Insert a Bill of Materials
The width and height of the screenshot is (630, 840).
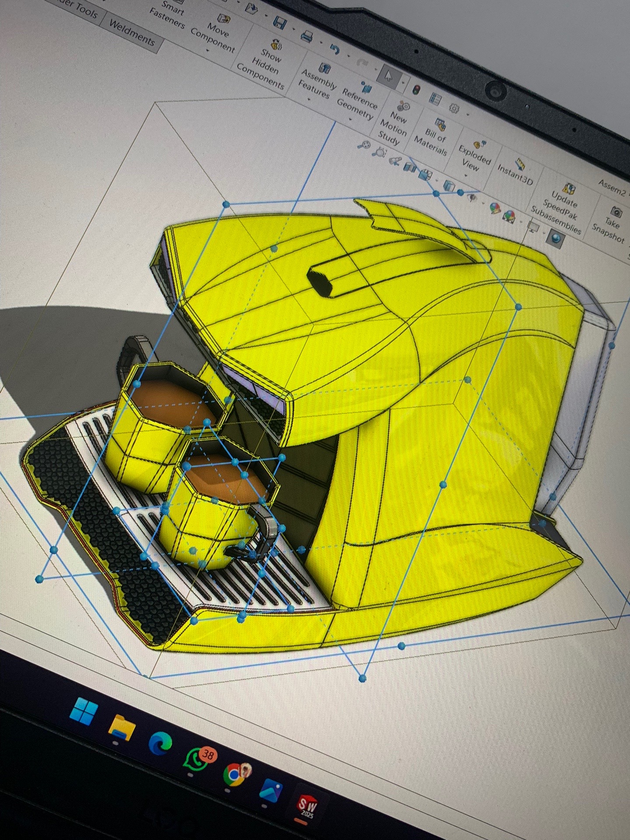coord(433,136)
